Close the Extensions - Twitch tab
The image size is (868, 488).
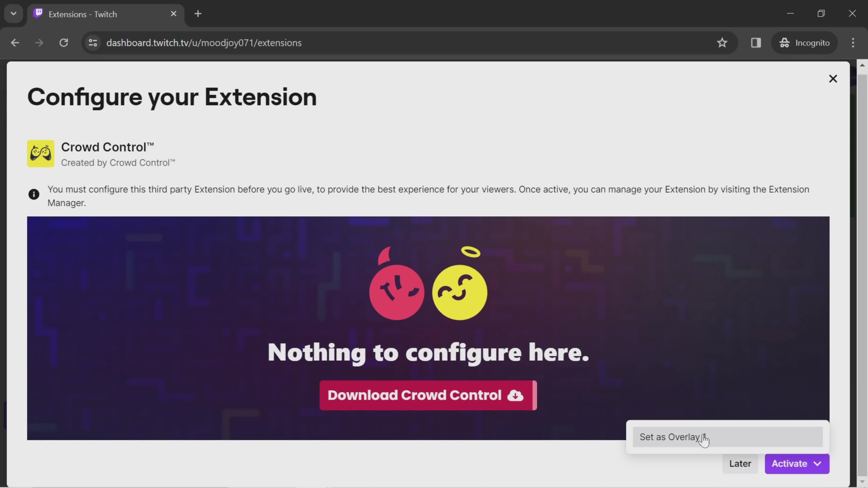tap(174, 14)
